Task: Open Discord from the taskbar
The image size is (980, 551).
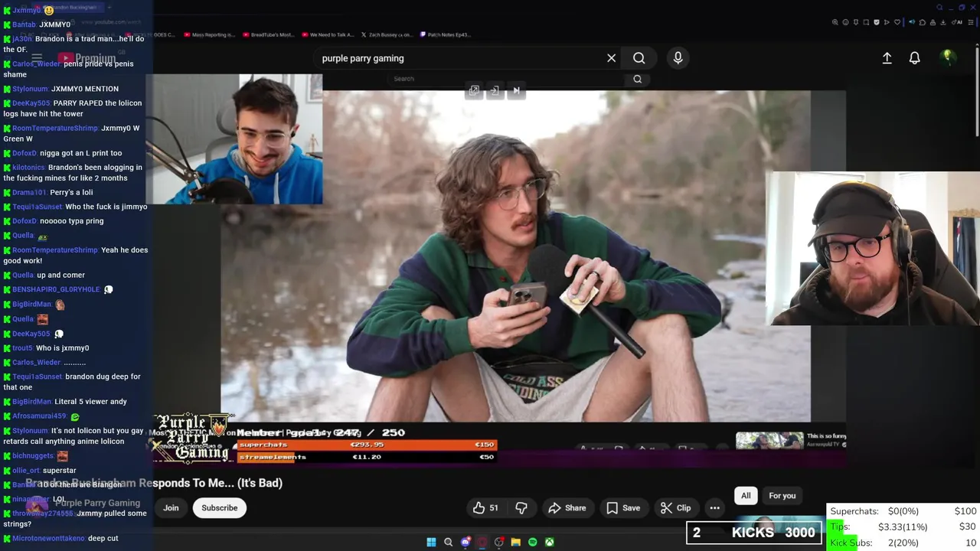Action: tap(465, 542)
